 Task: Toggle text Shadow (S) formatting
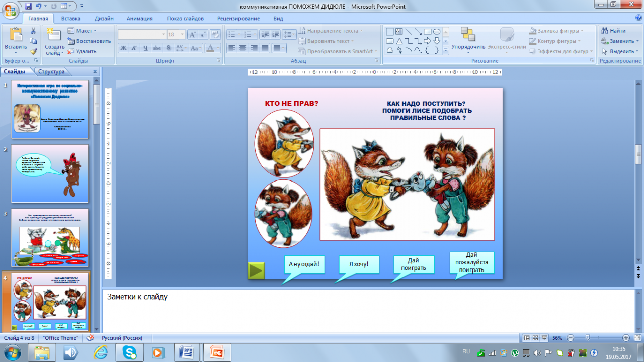pyautogui.click(x=168, y=48)
